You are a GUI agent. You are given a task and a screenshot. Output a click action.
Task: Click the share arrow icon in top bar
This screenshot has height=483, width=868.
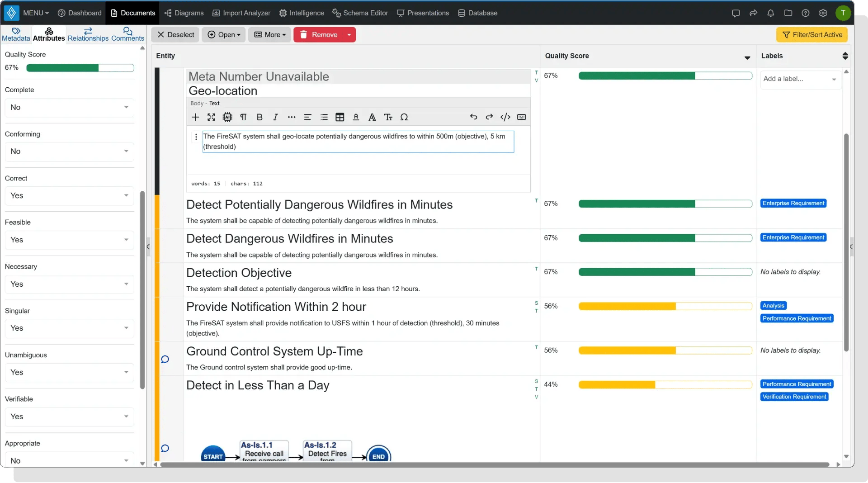(x=753, y=13)
